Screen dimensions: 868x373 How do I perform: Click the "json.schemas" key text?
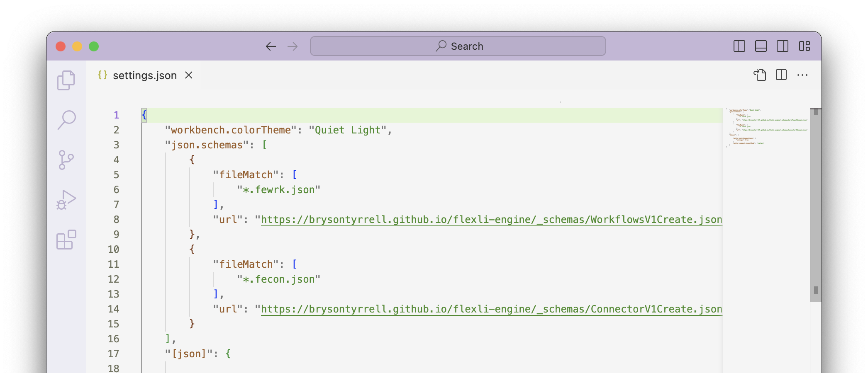tap(207, 145)
